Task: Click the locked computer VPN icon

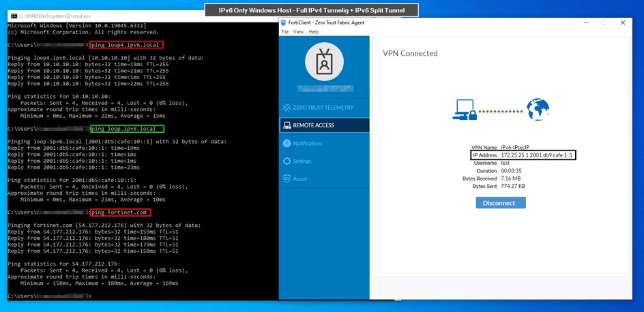Action: (x=465, y=110)
